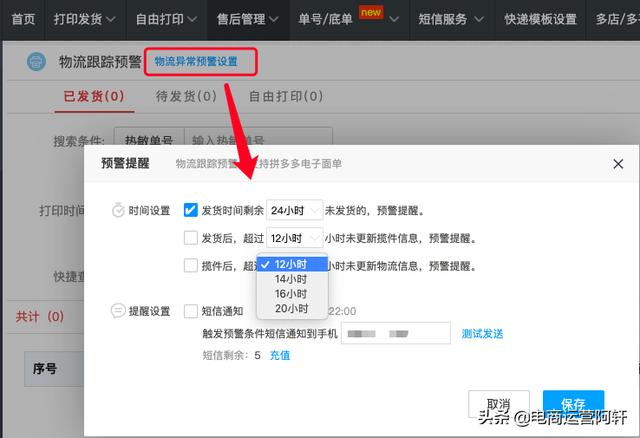Enable 揽件后 warning checkbox

point(191,266)
